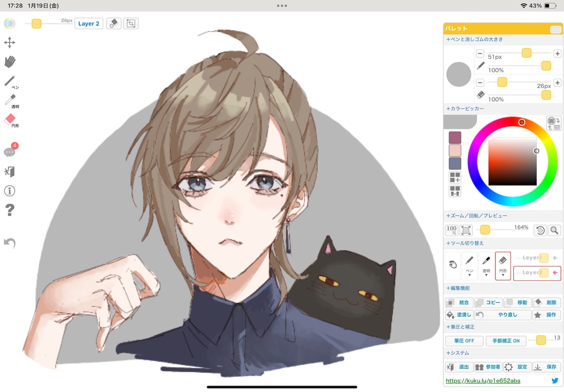Select the hand tool in tool switcher panel
This screenshot has height=392, width=564.
tap(453, 265)
